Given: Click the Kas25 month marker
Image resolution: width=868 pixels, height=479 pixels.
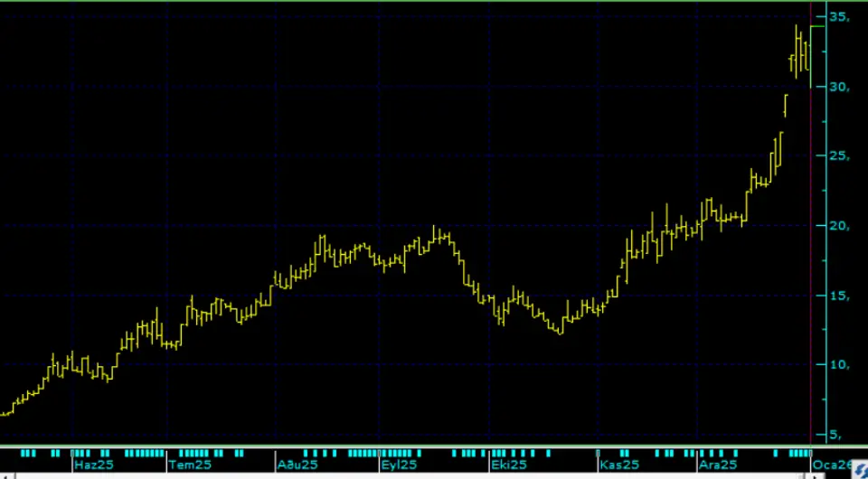Looking at the screenshot, I should pos(619,465).
